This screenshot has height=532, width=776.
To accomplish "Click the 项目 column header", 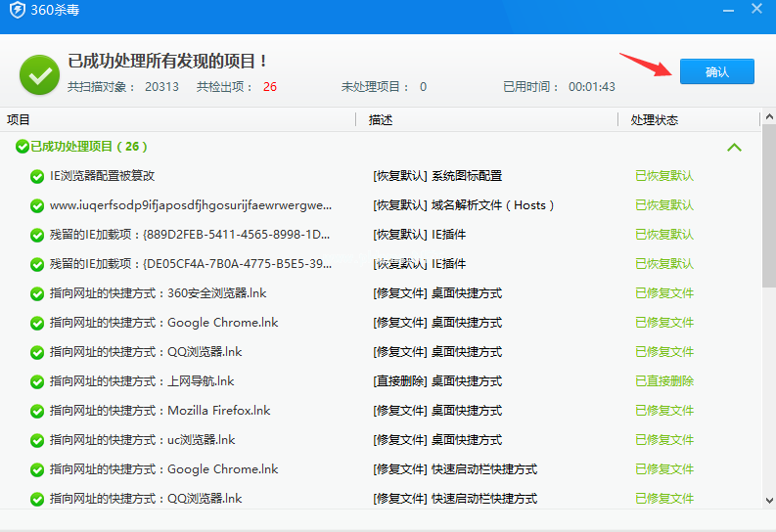I will pos(19,120).
